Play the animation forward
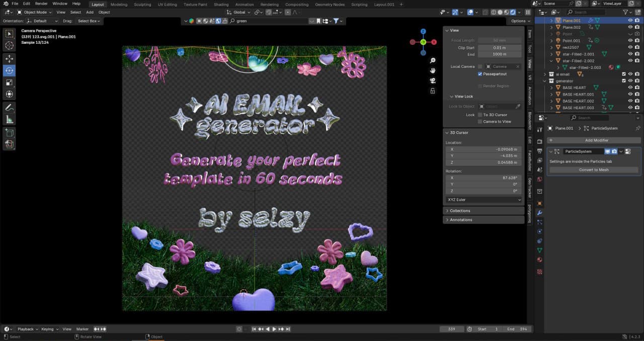Screen dimensions: 644x341 click(274, 329)
